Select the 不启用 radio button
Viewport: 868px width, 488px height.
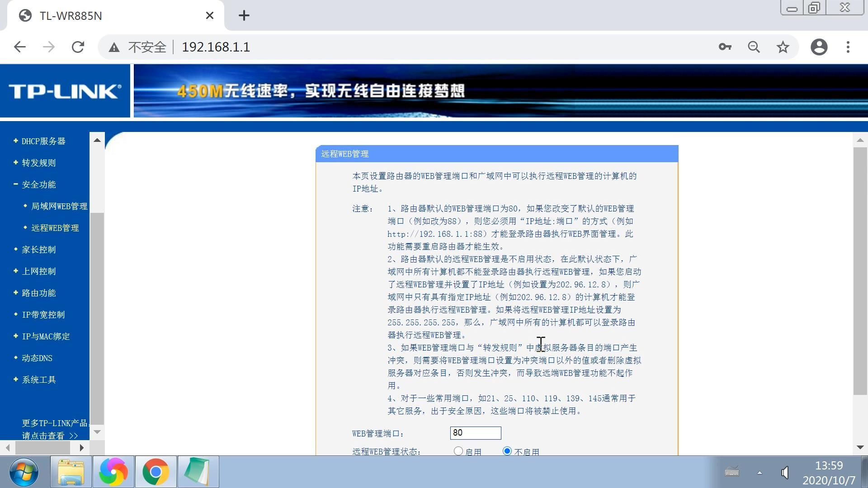click(507, 451)
